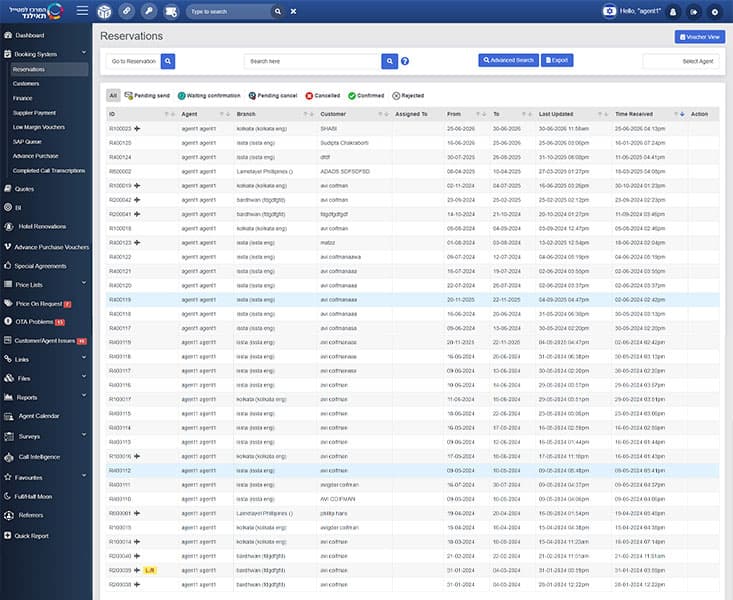Screen dimensions: 733x600
Task: Clear the top bar search with the X
Action: pos(293,11)
